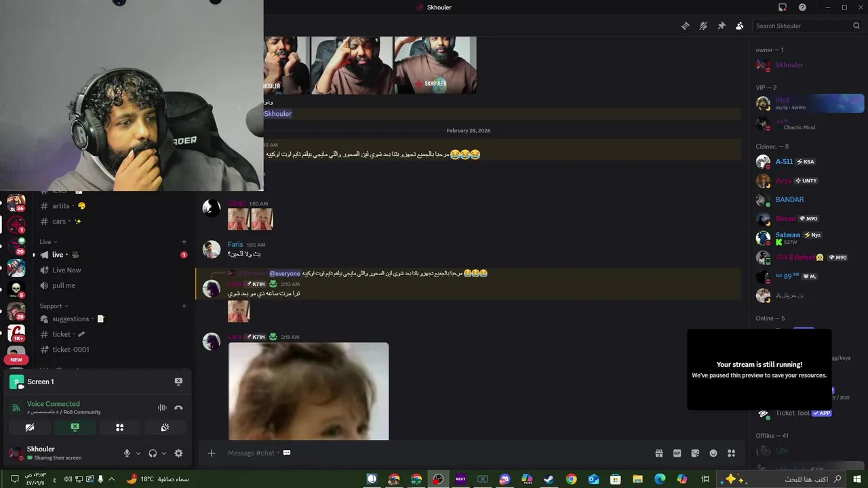Add a channel to Live category

(x=184, y=242)
